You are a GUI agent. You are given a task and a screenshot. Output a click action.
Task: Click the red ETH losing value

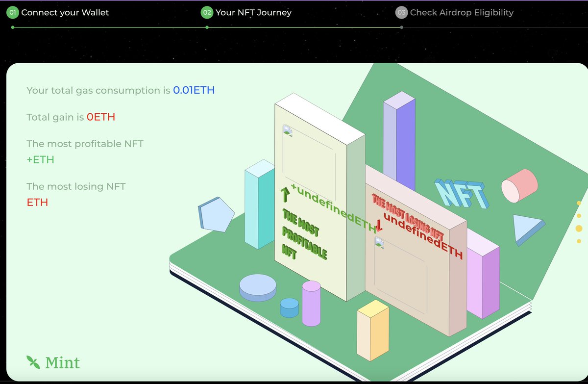click(37, 202)
